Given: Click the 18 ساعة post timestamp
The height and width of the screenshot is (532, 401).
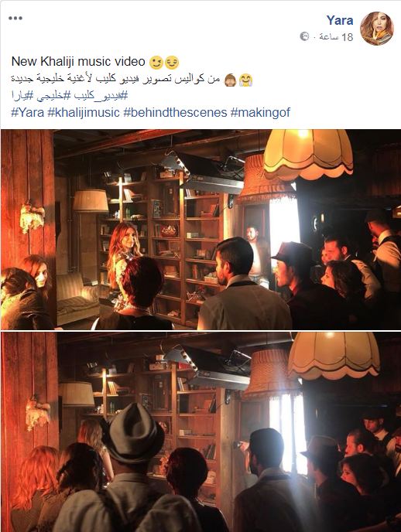Looking at the screenshot, I should click(x=336, y=36).
